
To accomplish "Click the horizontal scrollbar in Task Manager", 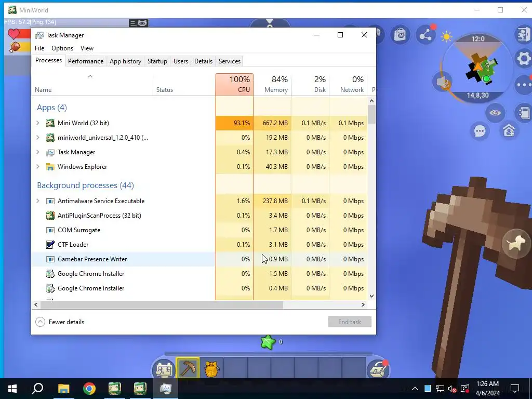I will click(x=162, y=304).
